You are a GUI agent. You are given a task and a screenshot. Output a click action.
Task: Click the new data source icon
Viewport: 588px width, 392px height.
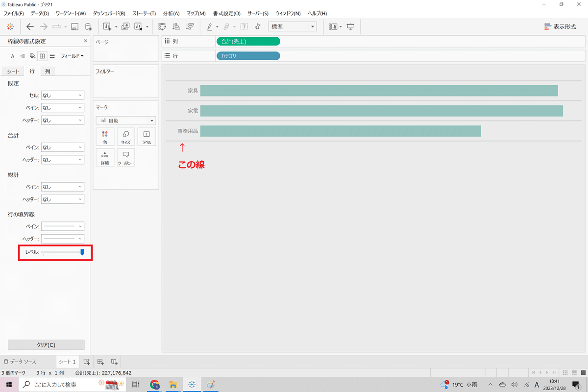pyautogui.click(x=88, y=26)
